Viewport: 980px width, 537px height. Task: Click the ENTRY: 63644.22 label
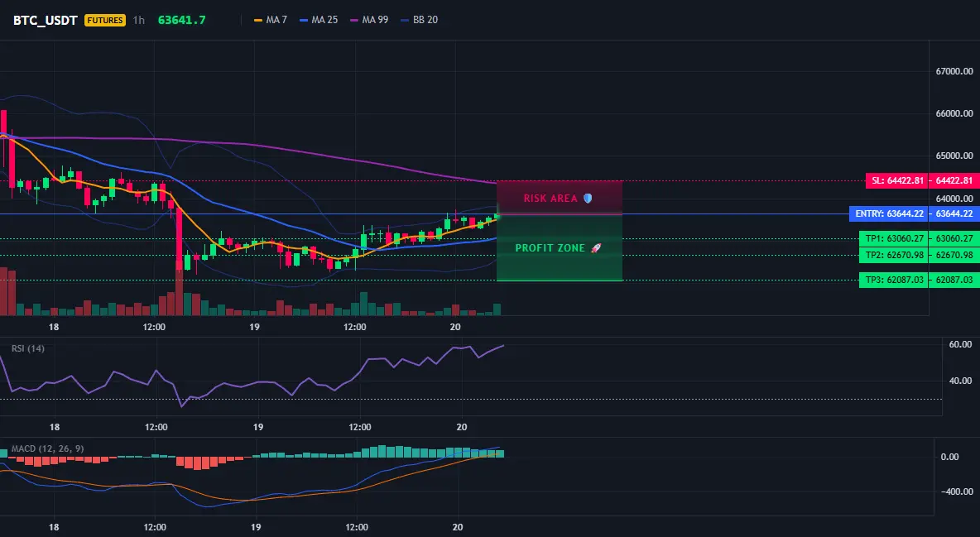coord(888,213)
